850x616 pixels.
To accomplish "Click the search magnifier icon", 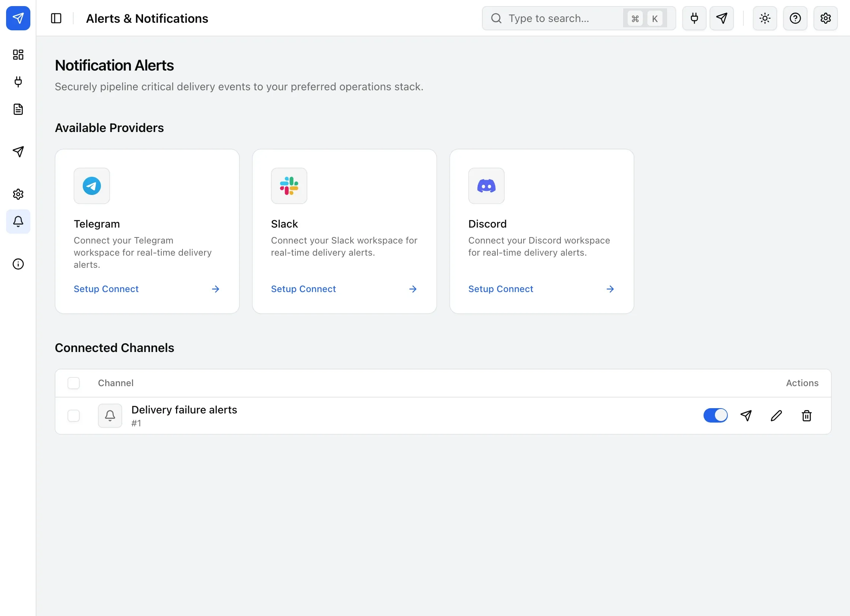I will click(x=496, y=18).
